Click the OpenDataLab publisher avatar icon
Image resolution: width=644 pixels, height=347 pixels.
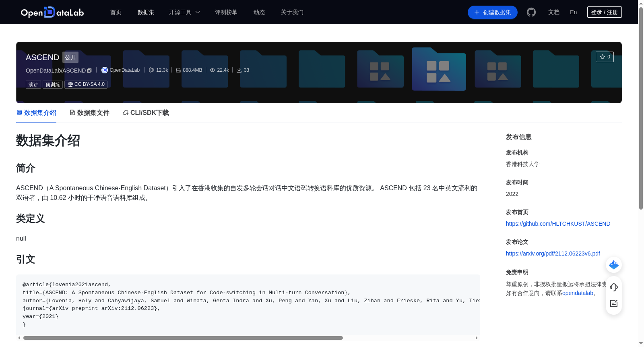coord(104,70)
